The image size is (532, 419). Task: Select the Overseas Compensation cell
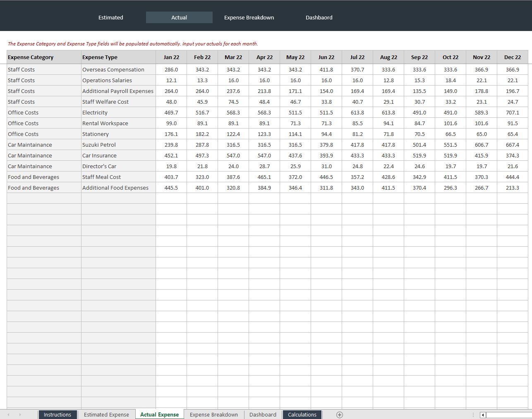pos(118,69)
